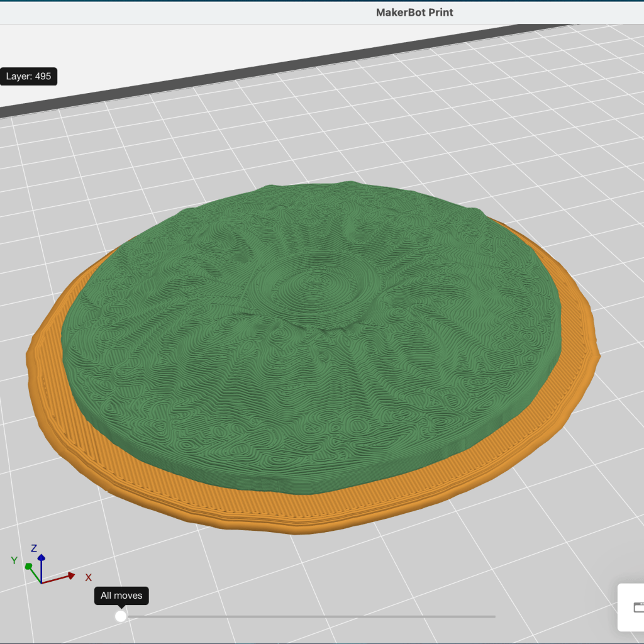This screenshot has width=644, height=644.
Task: Click the right end of the moves slider track
Action: click(x=494, y=616)
